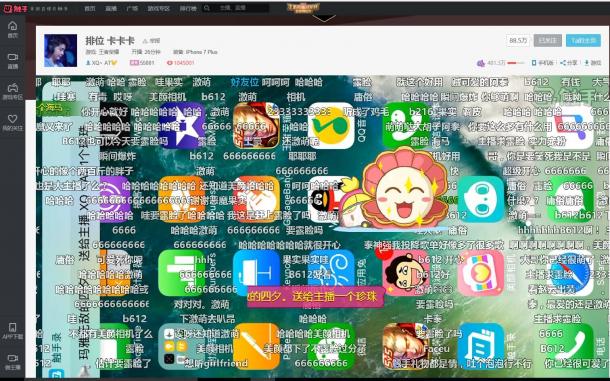
Task: Select 首页 in the top navigation
Action: tap(90, 8)
